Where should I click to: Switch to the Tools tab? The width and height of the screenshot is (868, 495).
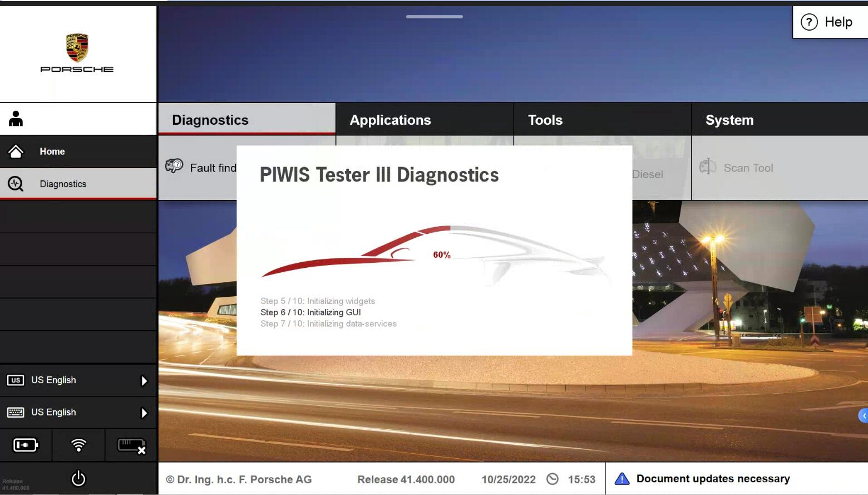pos(545,120)
